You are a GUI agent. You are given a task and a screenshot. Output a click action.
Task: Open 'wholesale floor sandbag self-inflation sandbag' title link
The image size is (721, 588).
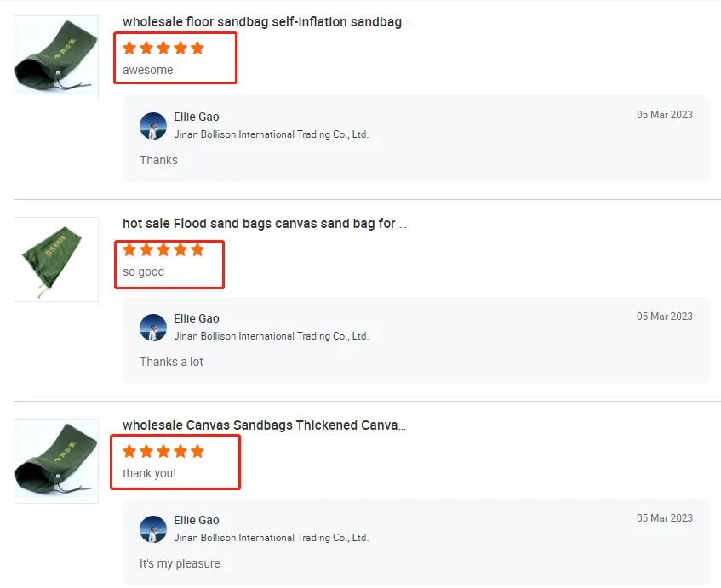point(266,22)
